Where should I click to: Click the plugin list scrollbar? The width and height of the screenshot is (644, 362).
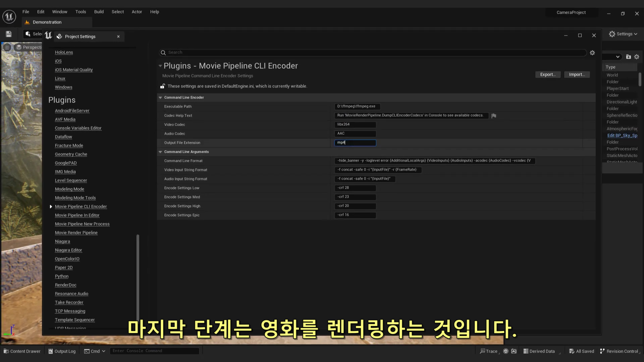138,278
